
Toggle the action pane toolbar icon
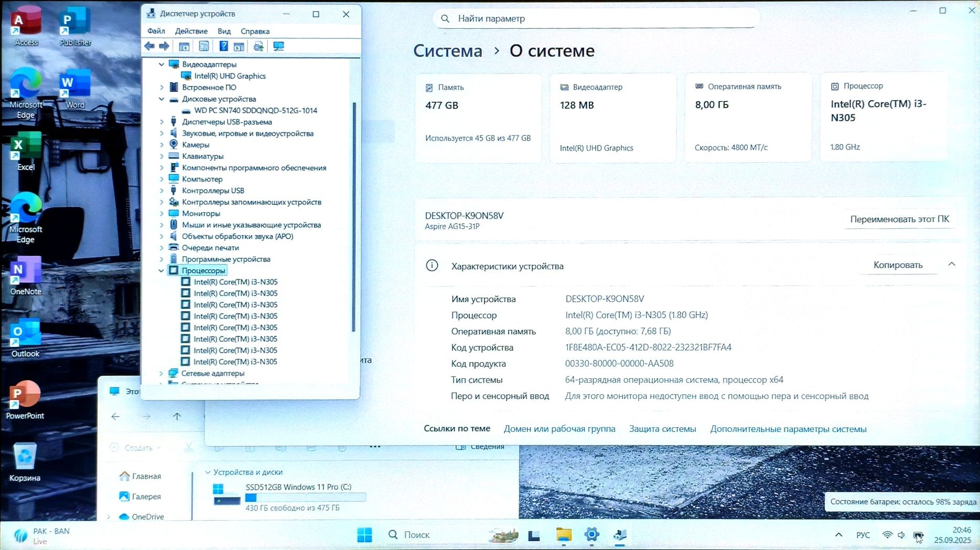pyautogui.click(x=239, y=46)
